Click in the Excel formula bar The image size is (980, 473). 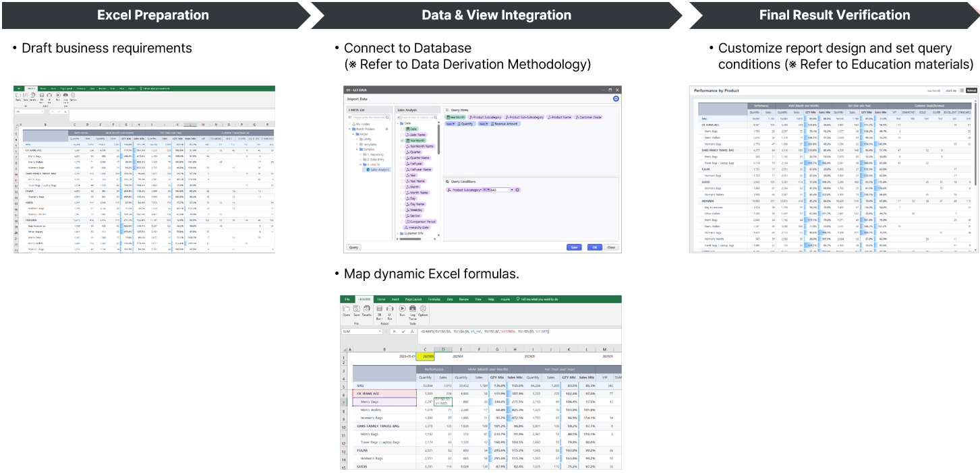(519, 336)
